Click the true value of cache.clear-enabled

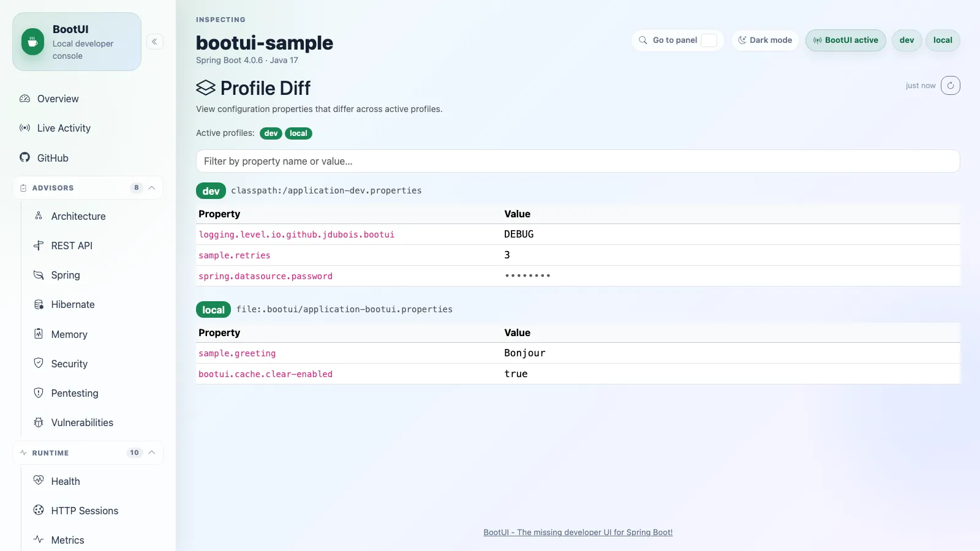click(516, 374)
